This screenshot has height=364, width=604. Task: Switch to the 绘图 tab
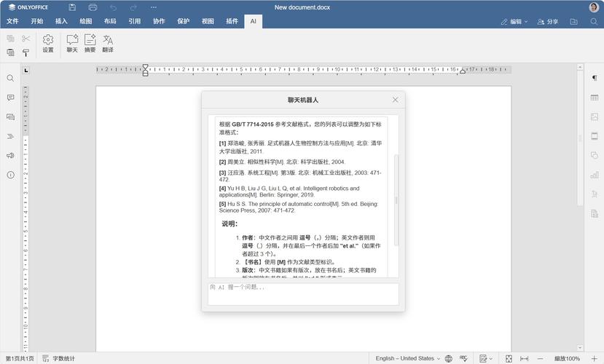pos(85,21)
